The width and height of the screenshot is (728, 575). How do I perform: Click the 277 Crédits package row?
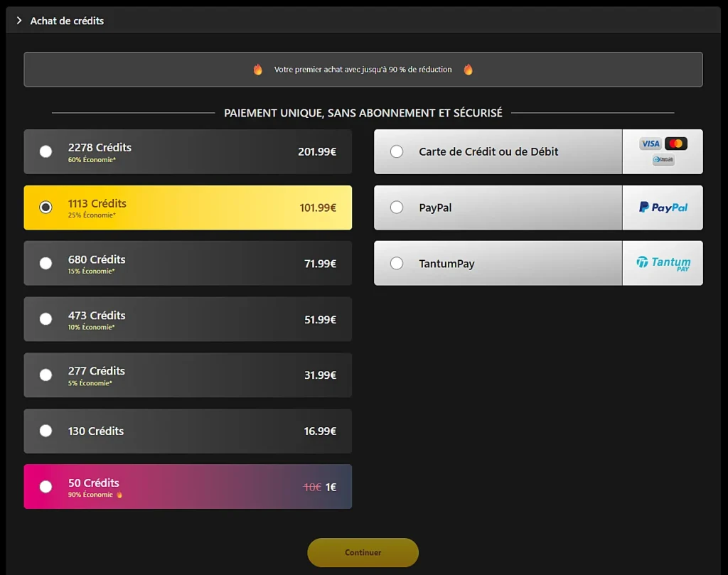[x=188, y=375]
